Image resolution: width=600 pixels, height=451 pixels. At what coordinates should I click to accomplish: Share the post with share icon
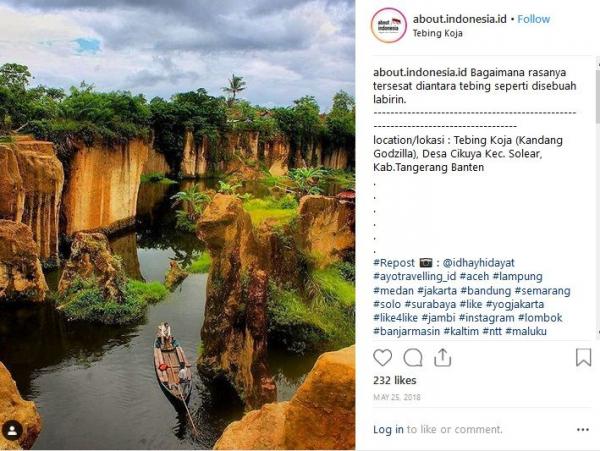coord(443,357)
